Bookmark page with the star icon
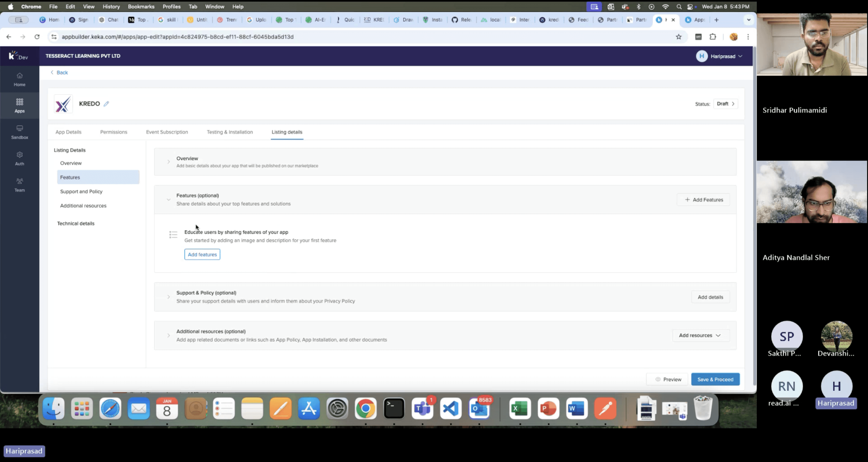 pyautogui.click(x=678, y=37)
